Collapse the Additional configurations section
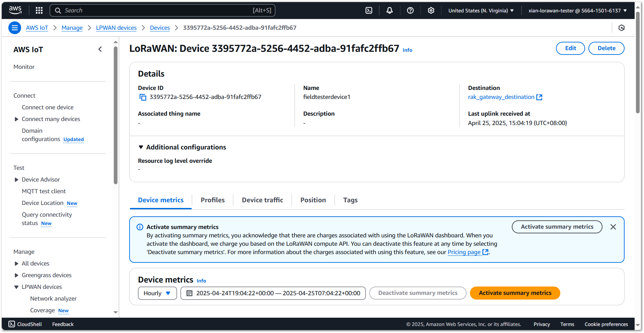This screenshot has width=644, height=333. pos(141,147)
